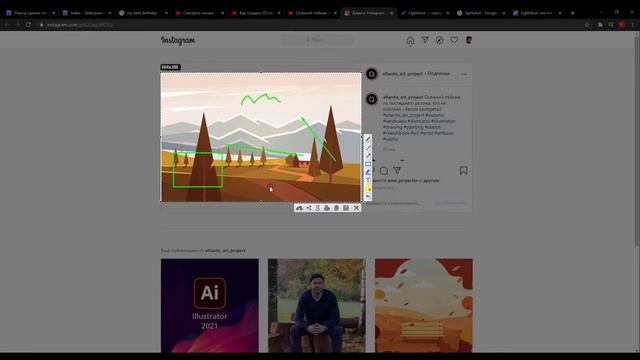Open the Illustrator 2021 post thumbnail
Screen dimensions: 640x360
click(210, 305)
